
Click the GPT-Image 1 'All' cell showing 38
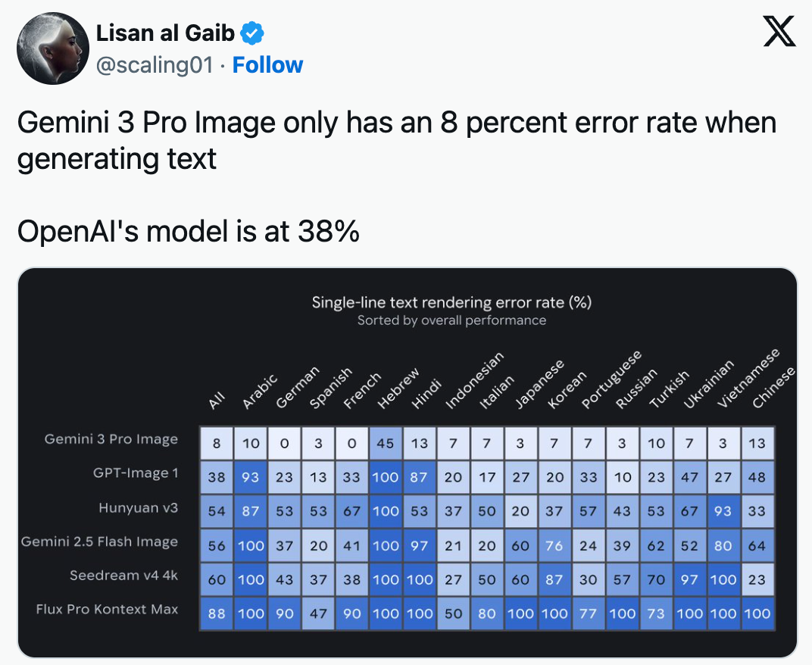pos(217,477)
